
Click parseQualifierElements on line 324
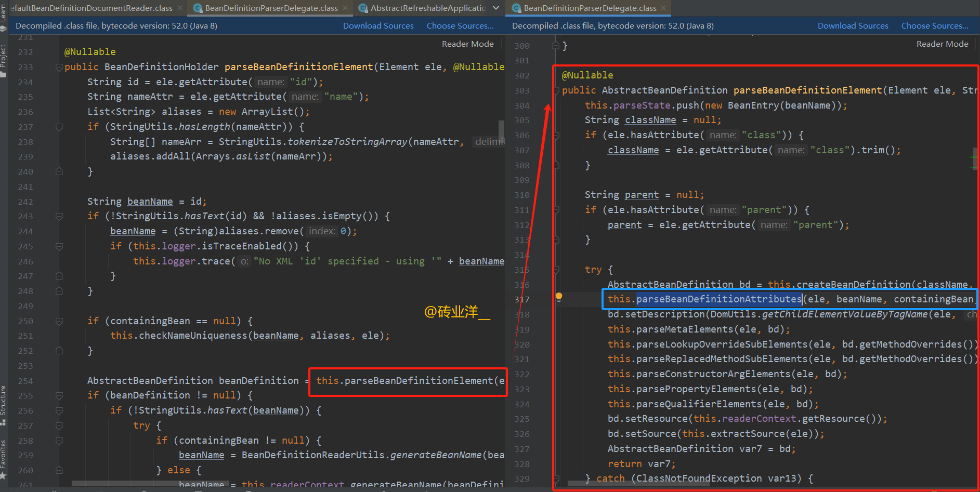click(x=699, y=404)
